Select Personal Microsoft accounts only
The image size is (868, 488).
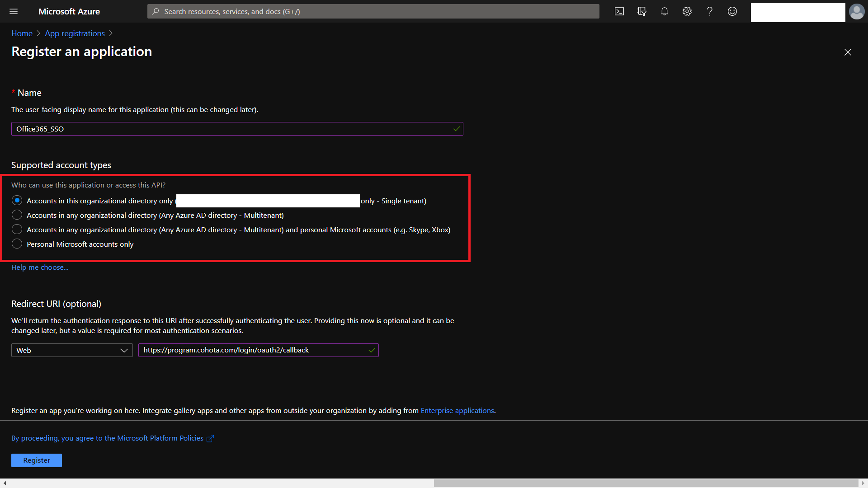(17, 244)
